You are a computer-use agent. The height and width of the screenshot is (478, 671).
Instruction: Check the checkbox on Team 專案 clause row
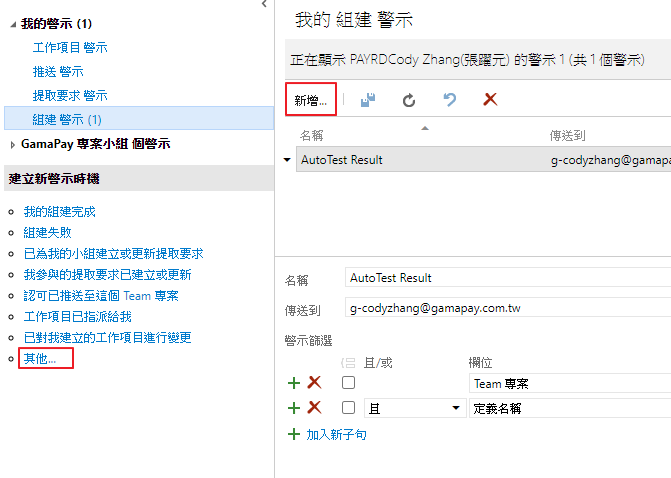point(348,383)
